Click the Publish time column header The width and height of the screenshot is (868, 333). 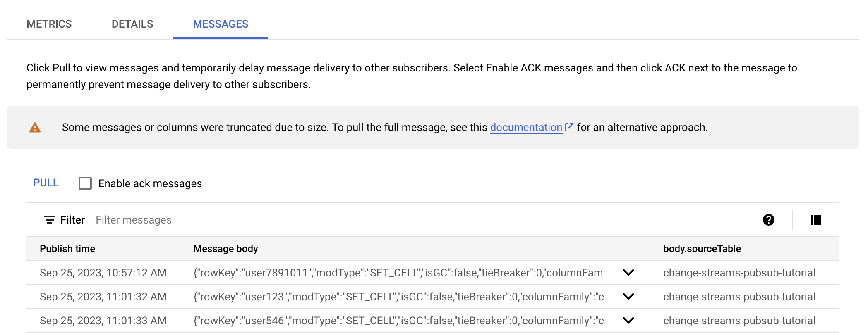coord(67,249)
